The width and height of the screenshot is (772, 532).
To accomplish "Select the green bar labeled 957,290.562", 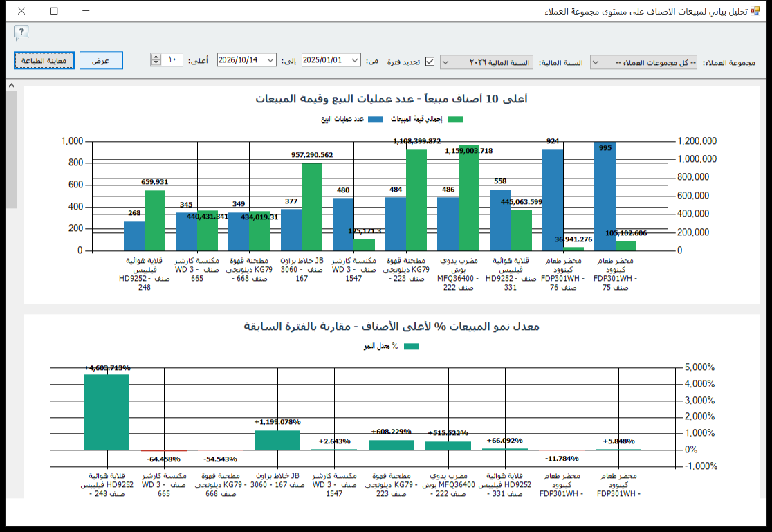I will tap(312, 207).
